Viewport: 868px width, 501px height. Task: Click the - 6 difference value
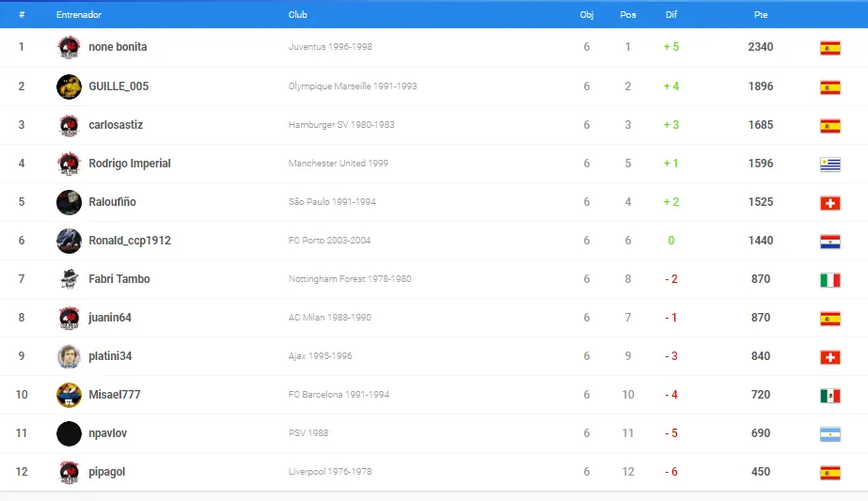click(671, 472)
